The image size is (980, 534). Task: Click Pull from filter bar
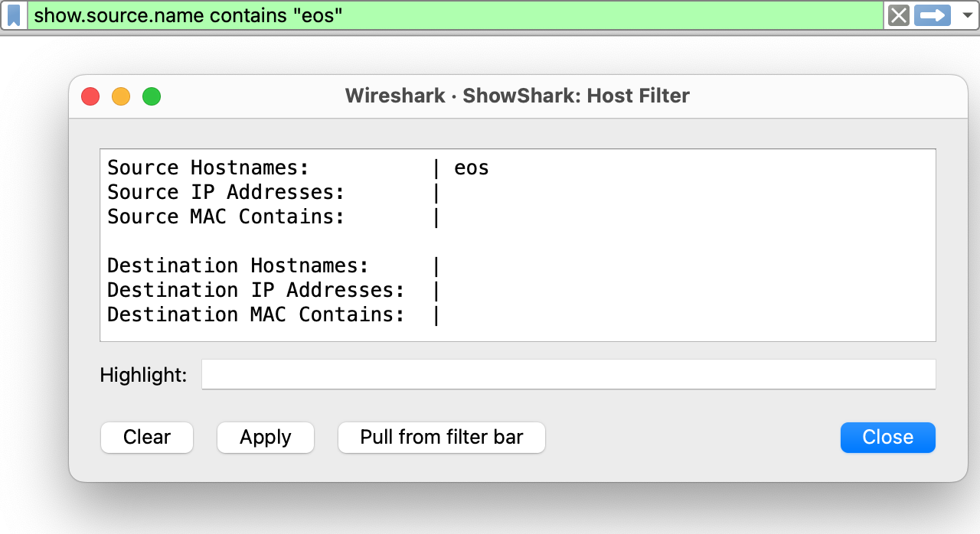(441, 437)
